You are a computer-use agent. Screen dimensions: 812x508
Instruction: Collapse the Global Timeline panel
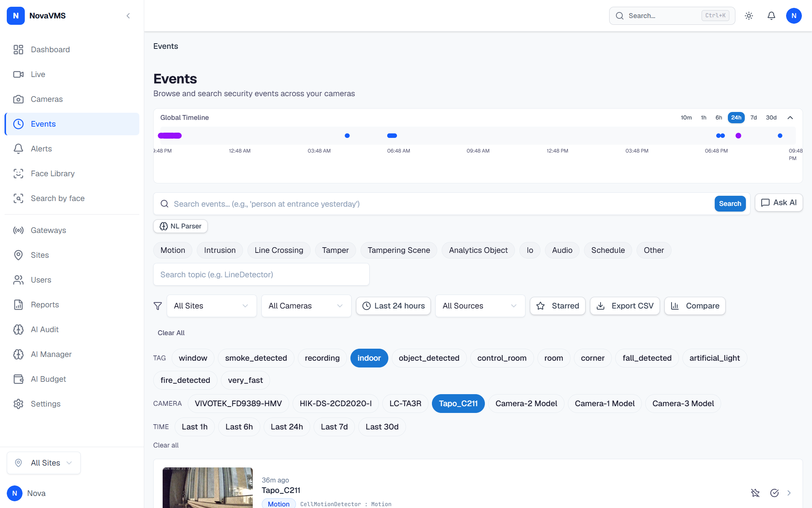(x=790, y=118)
